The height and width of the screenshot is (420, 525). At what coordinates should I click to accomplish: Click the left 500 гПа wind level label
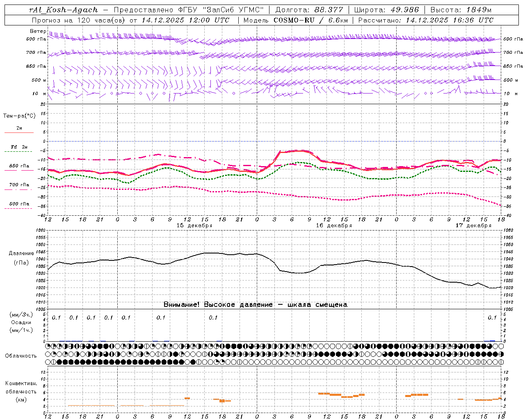(36, 39)
